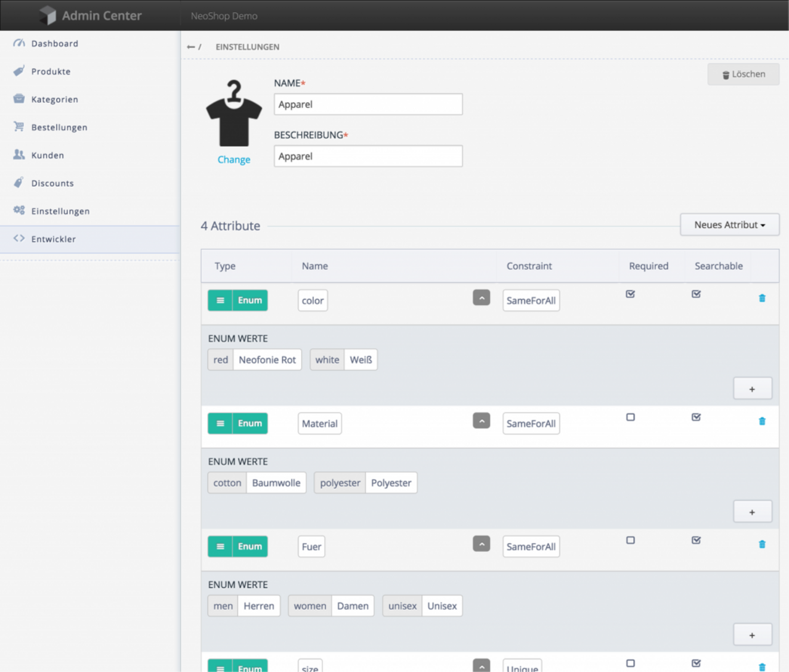
Task: Open the Neues Attribut dropdown
Action: [x=729, y=225]
